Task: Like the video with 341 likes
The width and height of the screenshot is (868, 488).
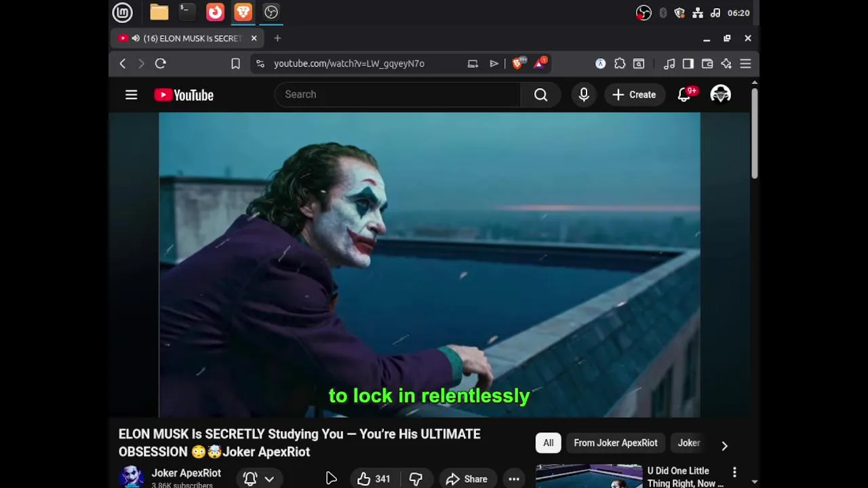Action: click(x=374, y=479)
